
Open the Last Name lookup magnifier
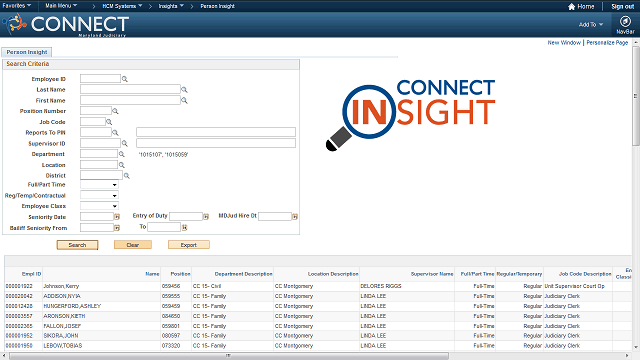184,90
